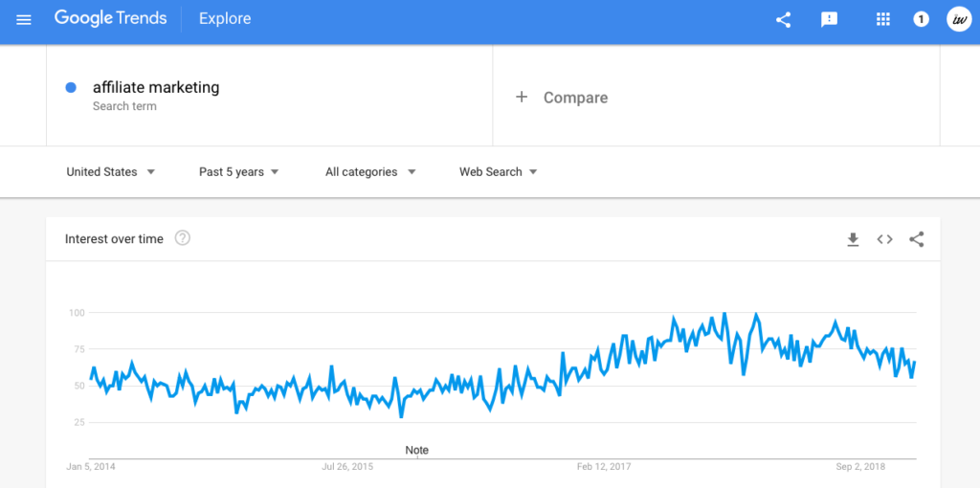Image resolution: width=980 pixels, height=488 pixels.
Task: Open help for Interest over time
Action: click(x=183, y=238)
